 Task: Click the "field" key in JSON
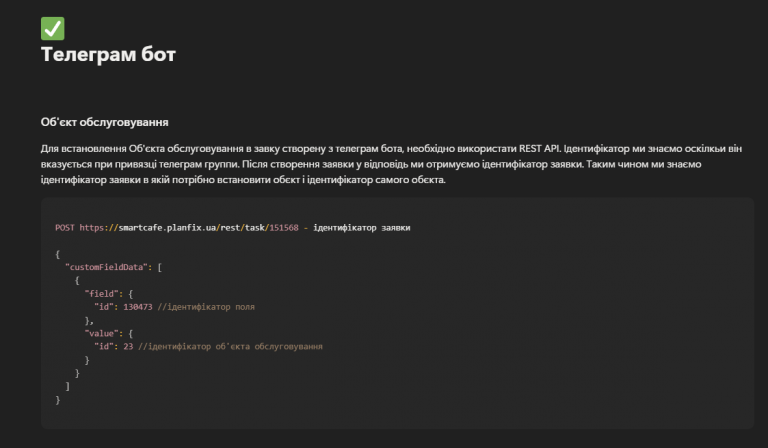tap(101, 294)
